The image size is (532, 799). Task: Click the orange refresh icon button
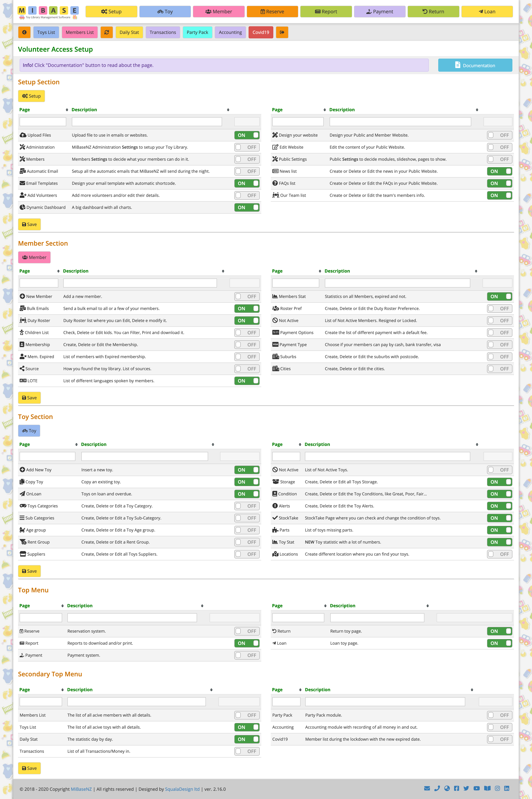click(x=107, y=32)
